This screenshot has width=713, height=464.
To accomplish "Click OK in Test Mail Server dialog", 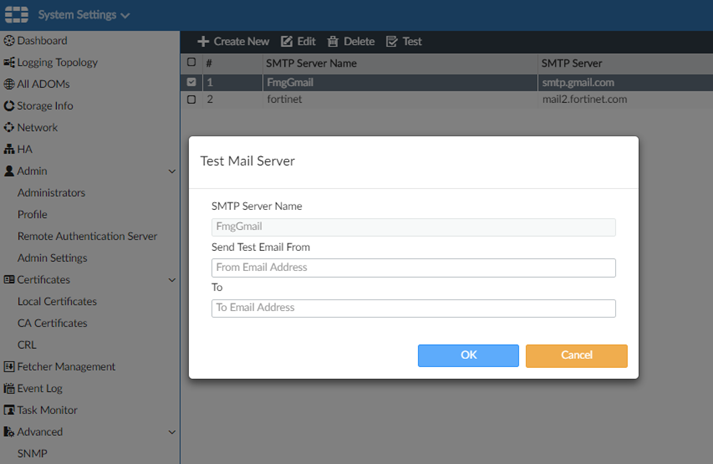I will coord(468,355).
